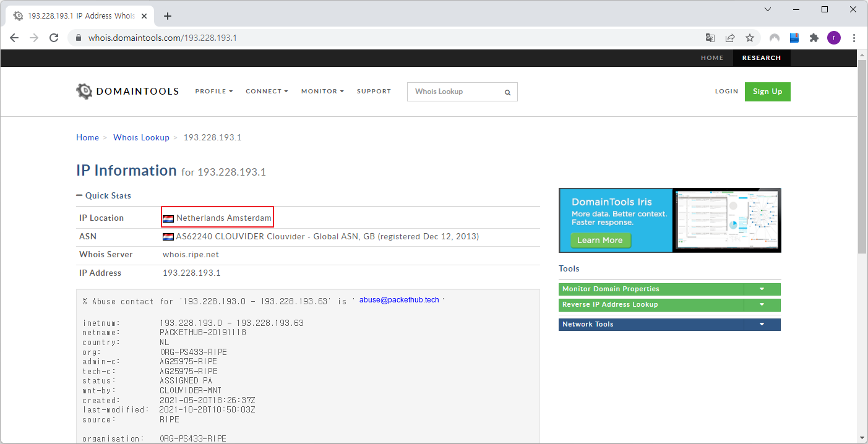The image size is (868, 444).
Task: Open Whois Lookup breadcrumb link
Action: pos(141,137)
